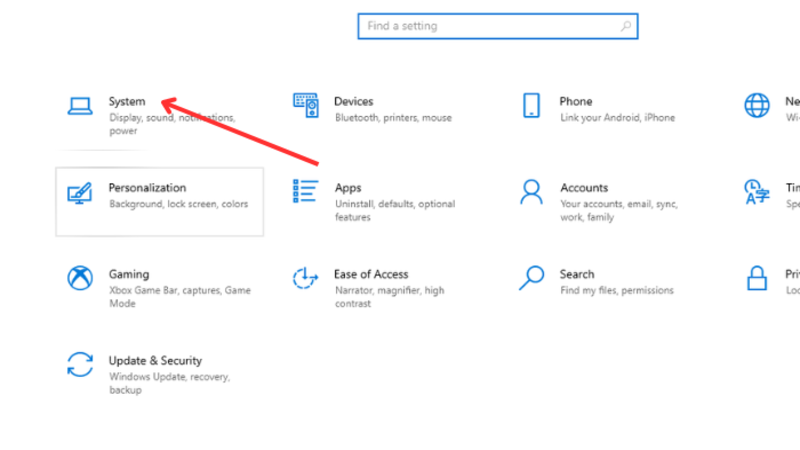Open the Personalization paintbrush icon
The width and height of the screenshot is (800, 450).
click(x=80, y=193)
